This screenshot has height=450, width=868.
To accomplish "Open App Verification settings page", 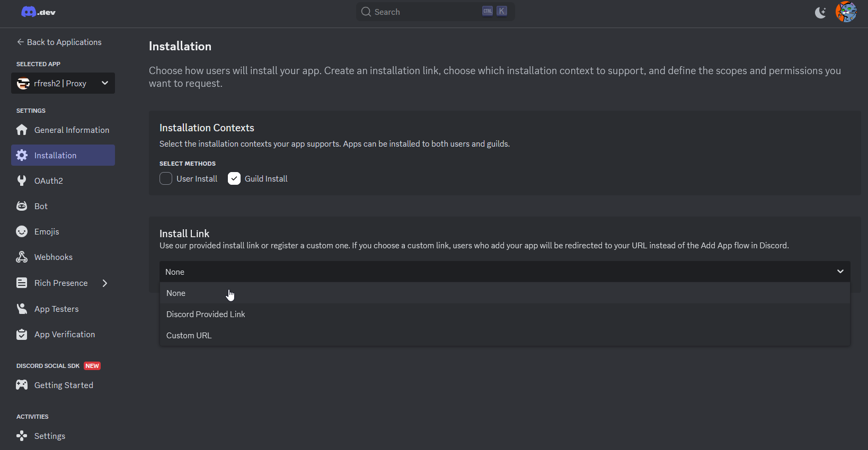I will [x=65, y=334].
